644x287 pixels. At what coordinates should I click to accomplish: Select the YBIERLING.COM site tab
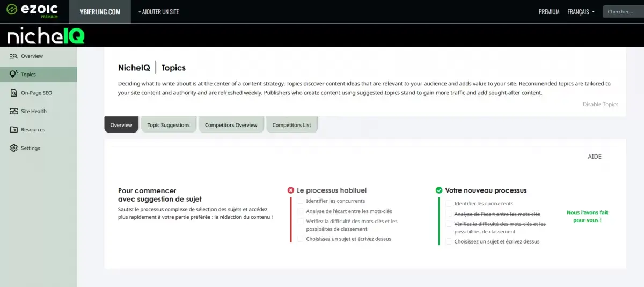click(x=100, y=12)
